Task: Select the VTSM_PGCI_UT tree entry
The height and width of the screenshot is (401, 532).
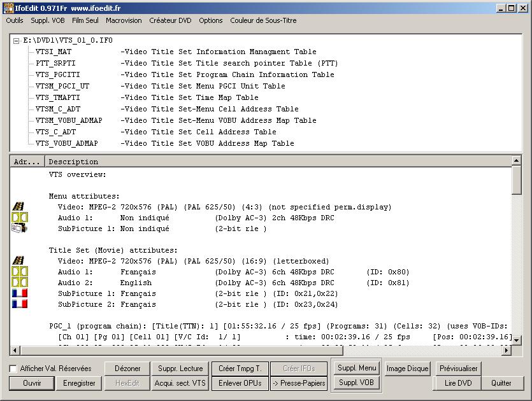Action: [x=62, y=86]
